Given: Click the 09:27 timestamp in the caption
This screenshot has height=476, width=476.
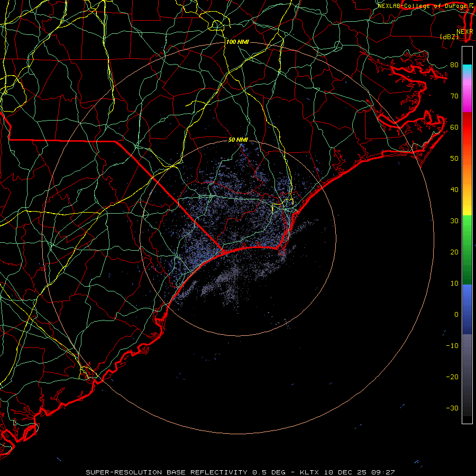Looking at the screenshot, I should 383,472.
